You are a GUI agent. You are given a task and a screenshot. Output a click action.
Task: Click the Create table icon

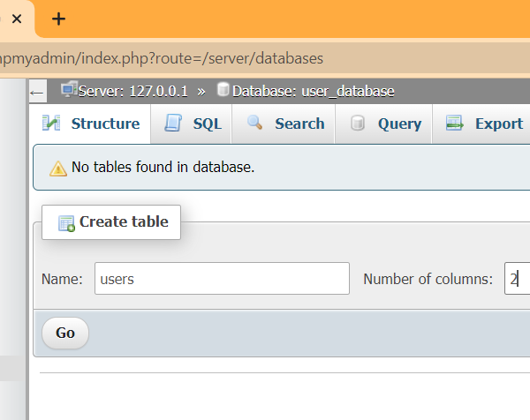[x=66, y=223]
